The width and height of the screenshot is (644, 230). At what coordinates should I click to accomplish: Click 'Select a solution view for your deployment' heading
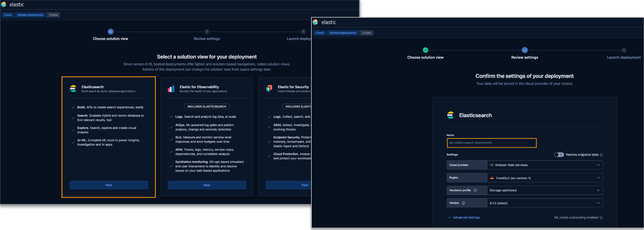click(207, 57)
